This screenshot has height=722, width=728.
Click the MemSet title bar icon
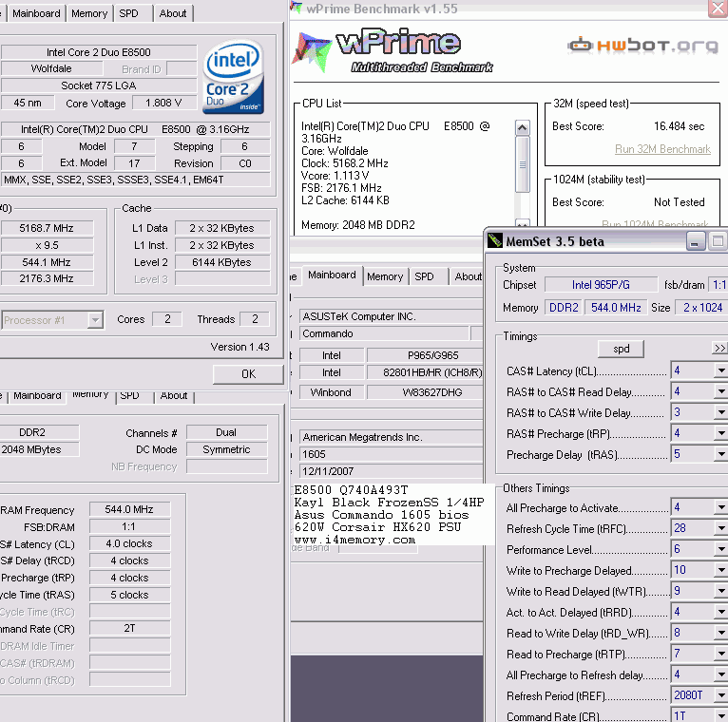tap(495, 240)
